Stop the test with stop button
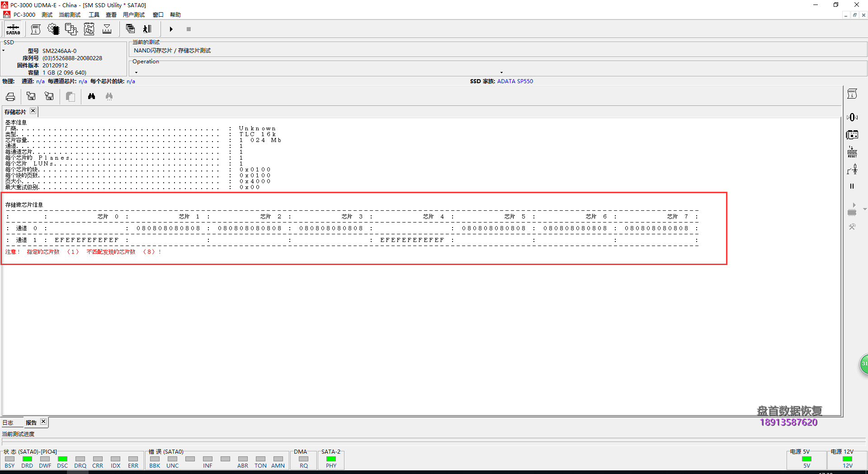 point(189,29)
